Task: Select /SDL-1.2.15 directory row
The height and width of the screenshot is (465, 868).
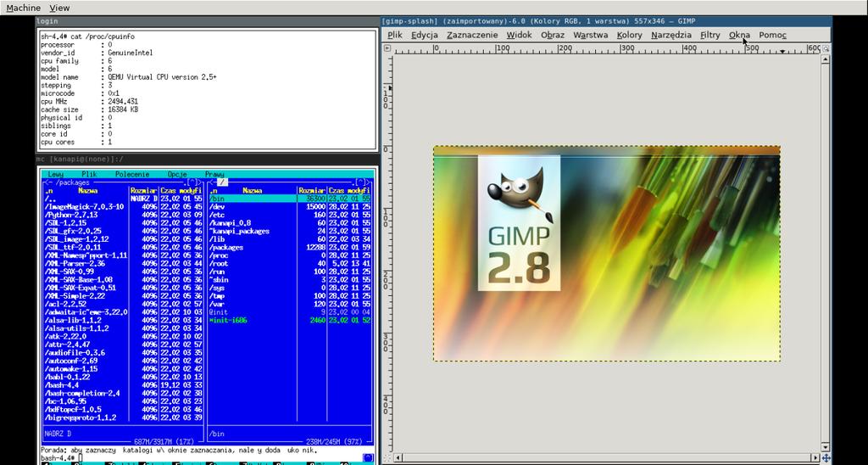Action: click(x=123, y=223)
